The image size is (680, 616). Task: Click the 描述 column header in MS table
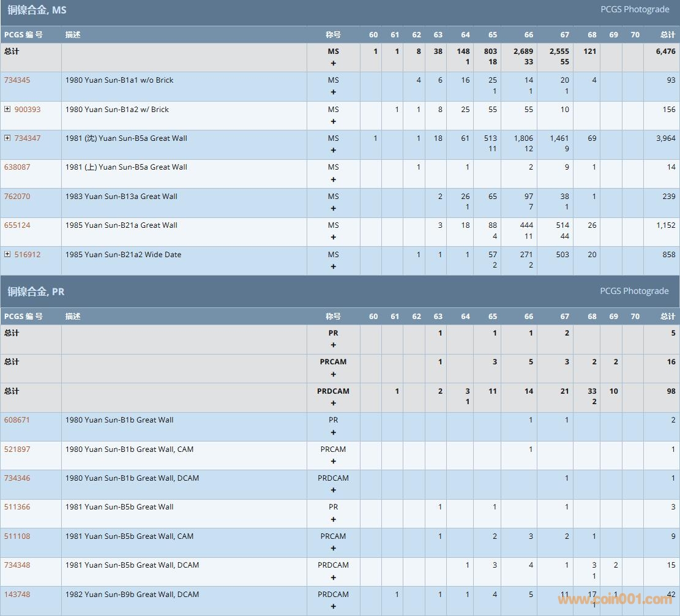coord(73,35)
